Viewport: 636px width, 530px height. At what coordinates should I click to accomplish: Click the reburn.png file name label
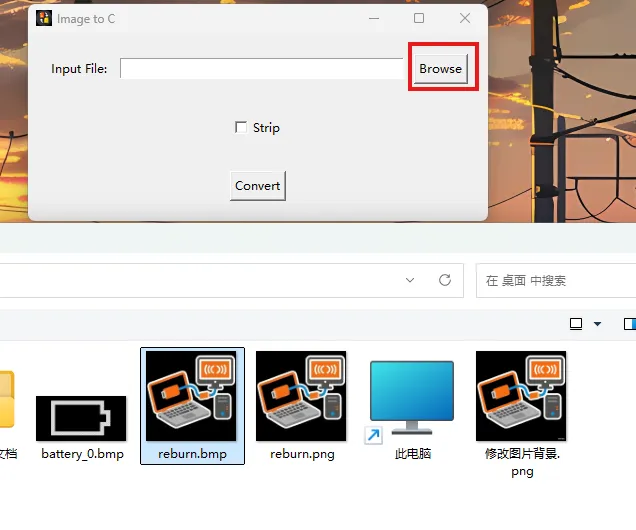(302, 454)
